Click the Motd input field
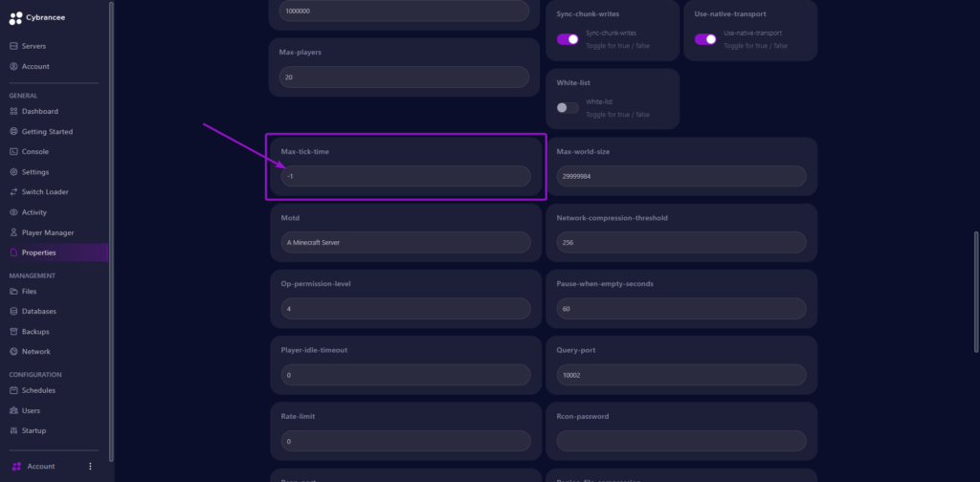Screen dimensions: 980x482 [x=406, y=242]
